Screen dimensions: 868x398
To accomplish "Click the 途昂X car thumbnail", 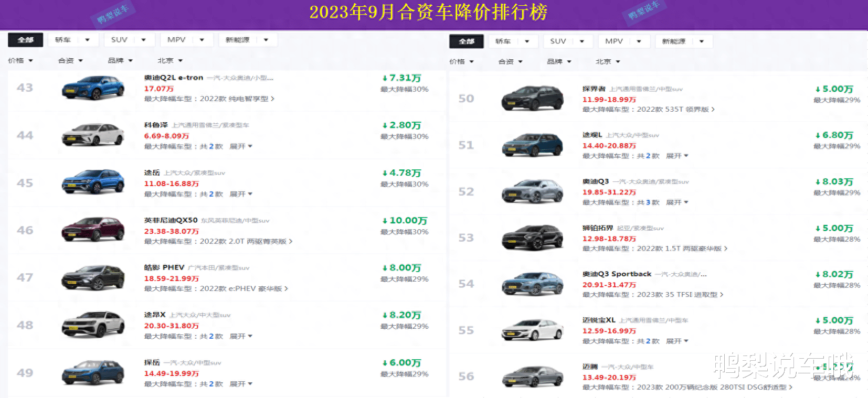I will 93,325.
